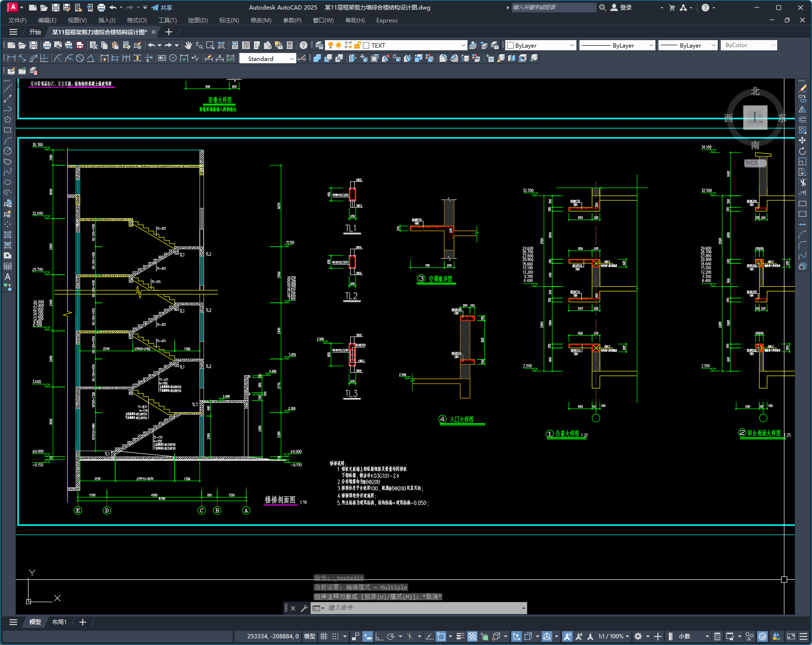Add a new layout with plus button
This screenshot has height=645, width=812.
(83, 622)
